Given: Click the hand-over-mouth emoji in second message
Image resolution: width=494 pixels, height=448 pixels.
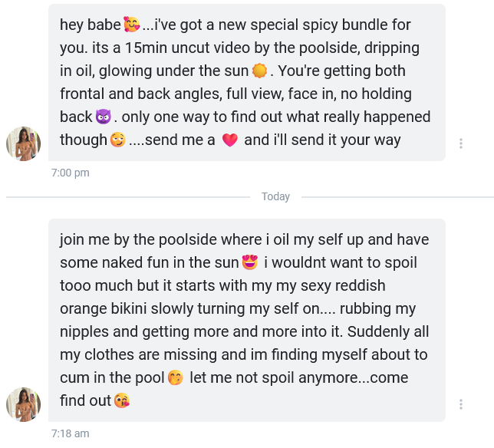Looking at the screenshot, I should tap(176, 378).
